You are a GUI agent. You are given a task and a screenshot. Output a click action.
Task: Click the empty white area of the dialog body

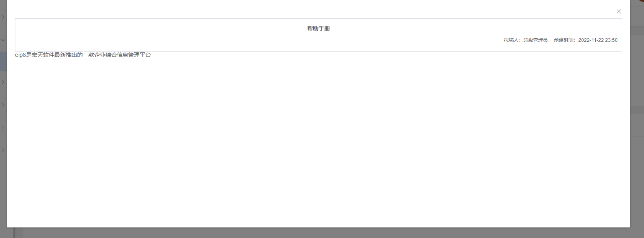coord(319,142)
